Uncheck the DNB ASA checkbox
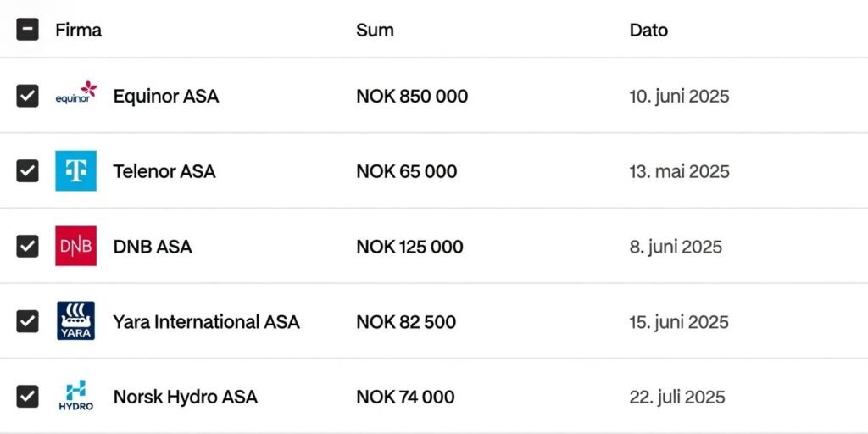 point(27,247)
